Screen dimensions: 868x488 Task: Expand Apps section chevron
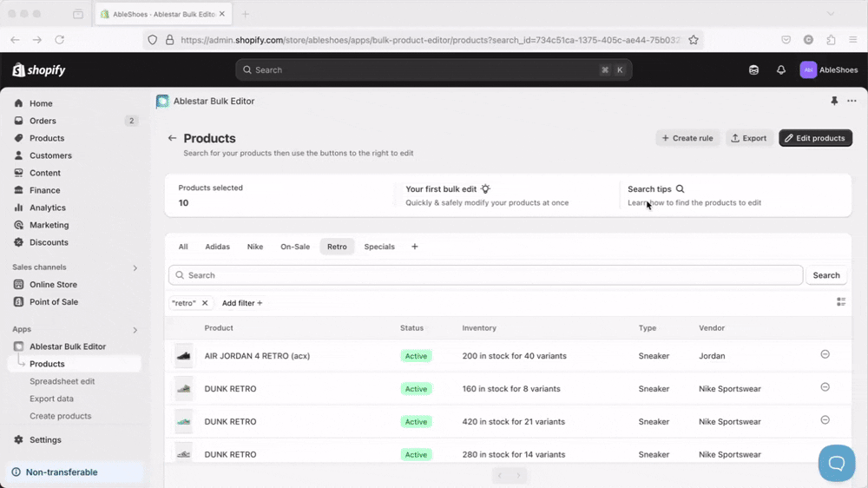coord(135,330)
